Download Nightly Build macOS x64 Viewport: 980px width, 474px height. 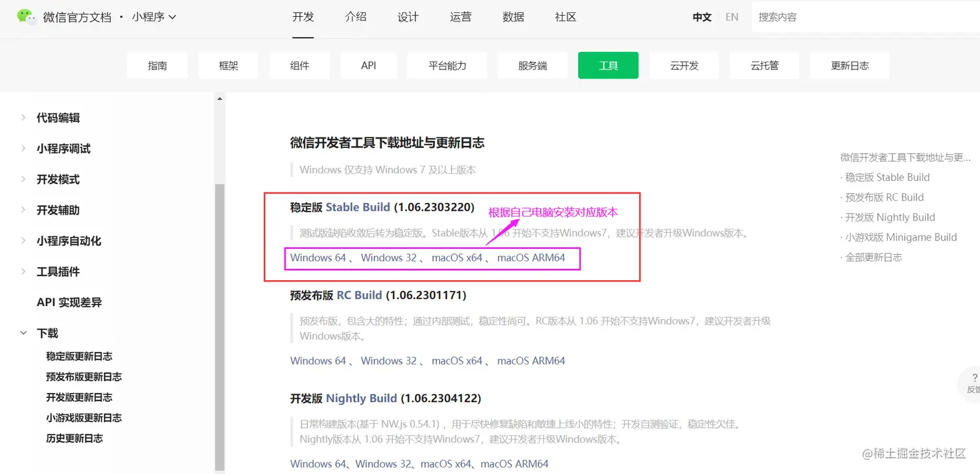[446, 464]
